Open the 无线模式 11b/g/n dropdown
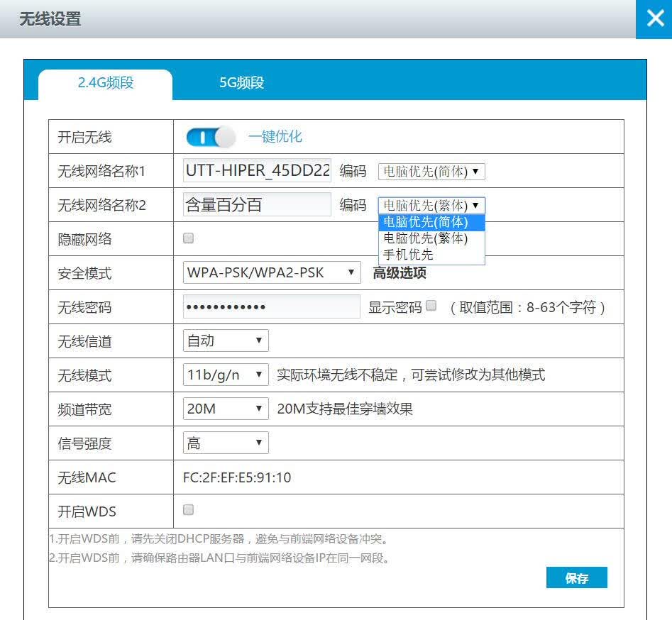The width and height of the screenshot is (672, 620). click(x=226, y=375)
